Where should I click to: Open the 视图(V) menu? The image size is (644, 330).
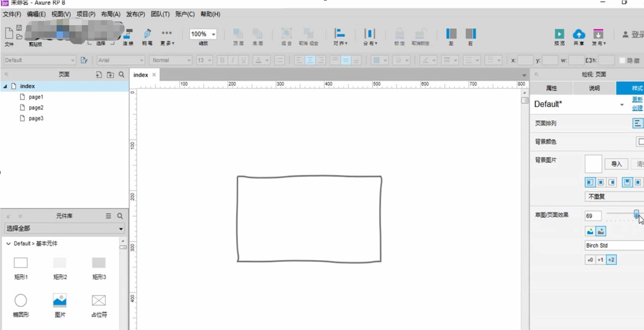pos(61,14)
